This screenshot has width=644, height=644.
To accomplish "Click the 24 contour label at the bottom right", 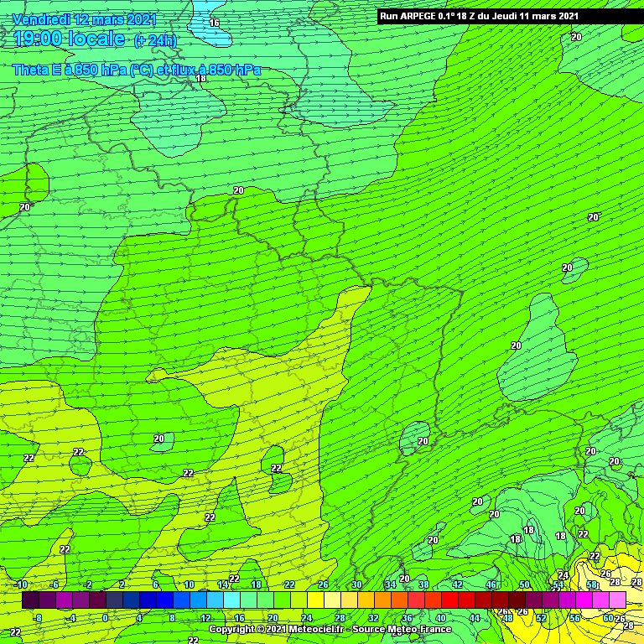I will coord(563,575).
